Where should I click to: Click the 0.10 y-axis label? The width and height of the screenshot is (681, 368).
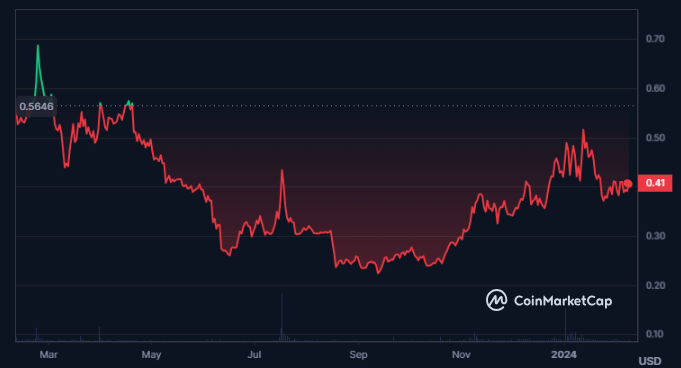[655, 334]
